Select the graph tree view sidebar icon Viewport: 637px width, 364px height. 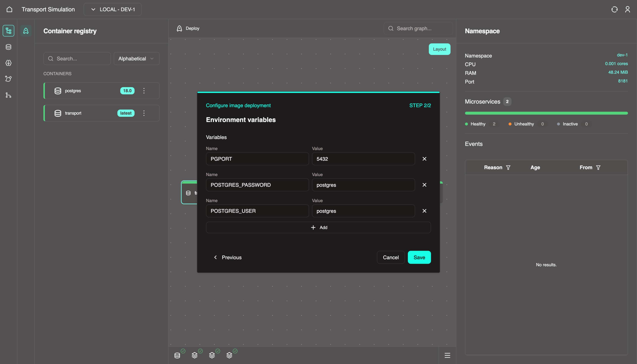8,31
